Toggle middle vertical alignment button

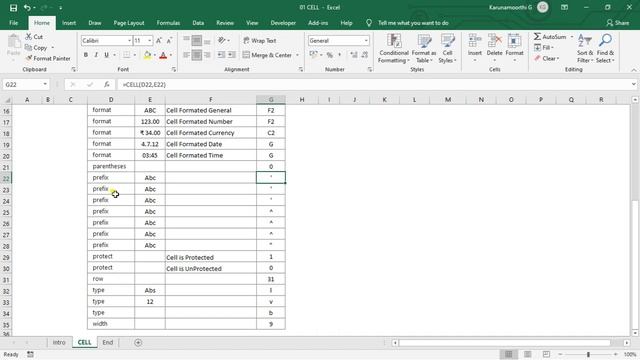coord(196,40)
